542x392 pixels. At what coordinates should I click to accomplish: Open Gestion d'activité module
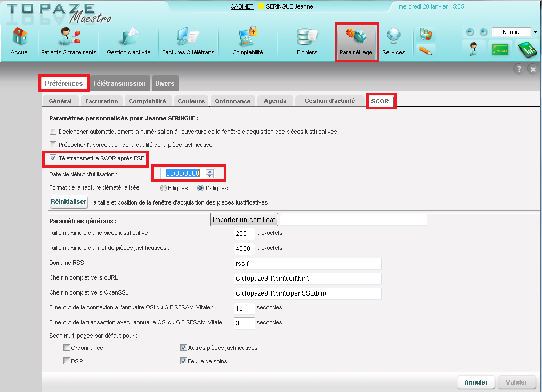tap(128, 42)
